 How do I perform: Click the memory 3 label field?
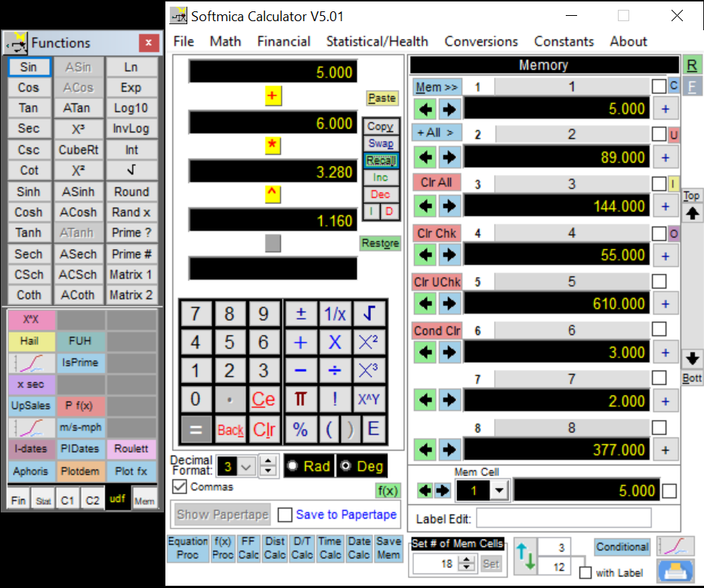point(572,184)
